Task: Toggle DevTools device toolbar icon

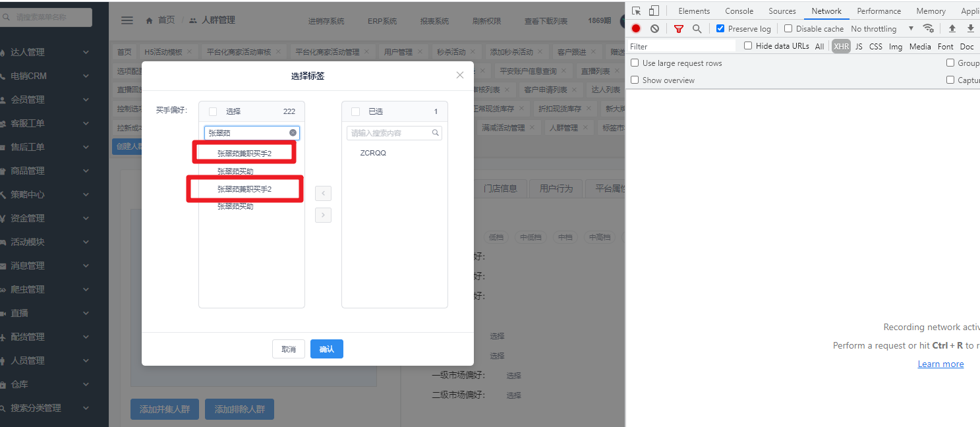Action: click(x=654, y=11)
